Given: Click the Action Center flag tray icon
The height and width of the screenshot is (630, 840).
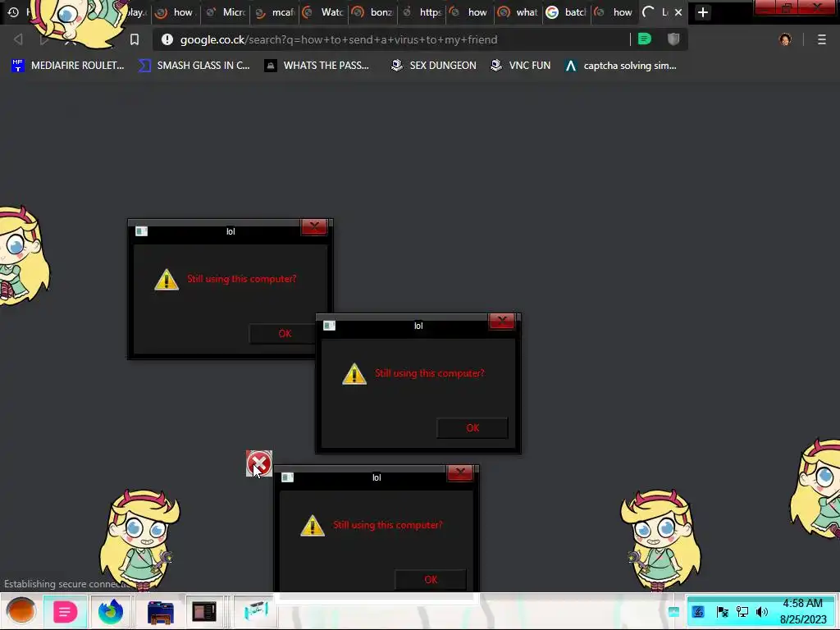Looking at the screenshot, I should tap(722, 612).
